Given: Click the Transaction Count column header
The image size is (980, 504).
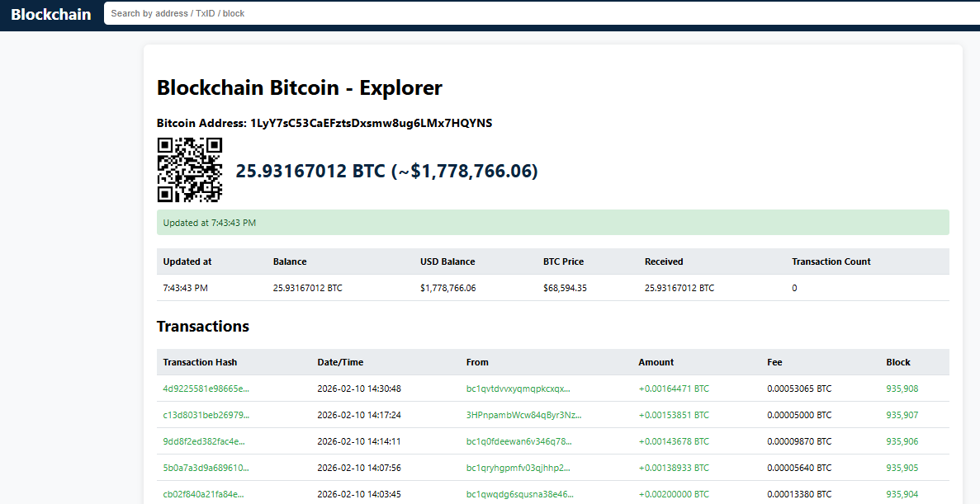Looking at the screenshot, I should 831,261.
